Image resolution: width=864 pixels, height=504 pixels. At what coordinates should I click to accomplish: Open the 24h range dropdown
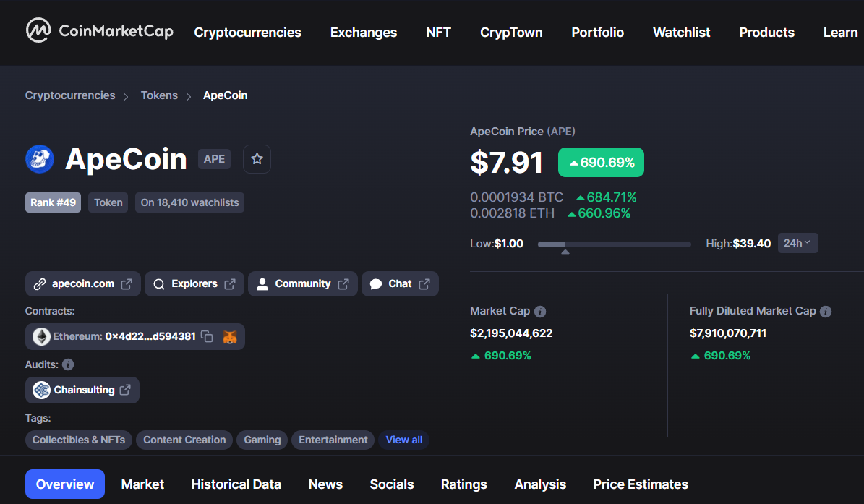point(798,243)
